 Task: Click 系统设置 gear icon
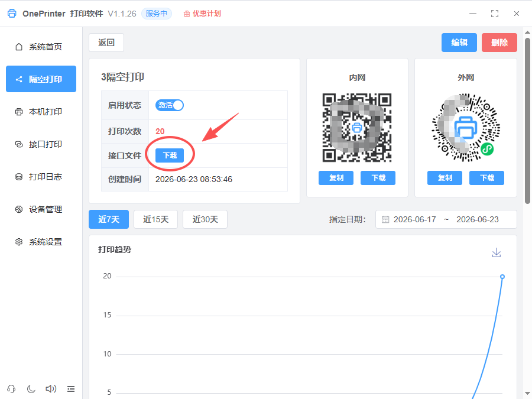click(19, 242)
